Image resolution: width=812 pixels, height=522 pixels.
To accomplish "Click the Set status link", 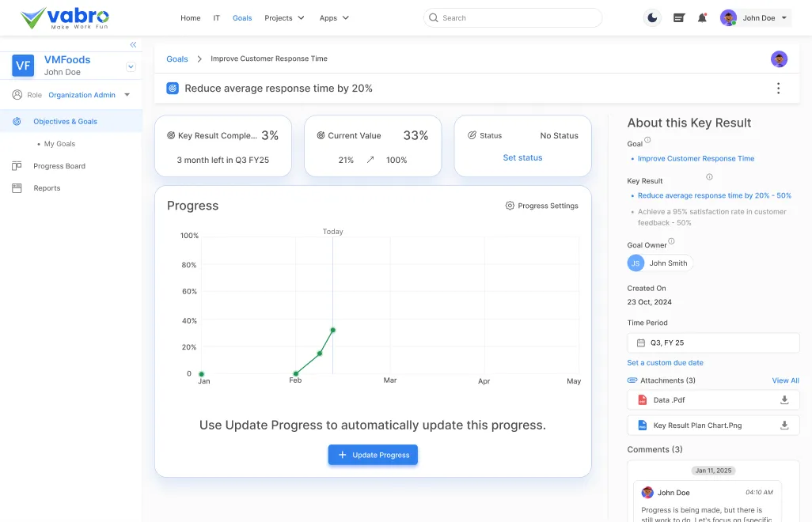I will coord(522,157).
